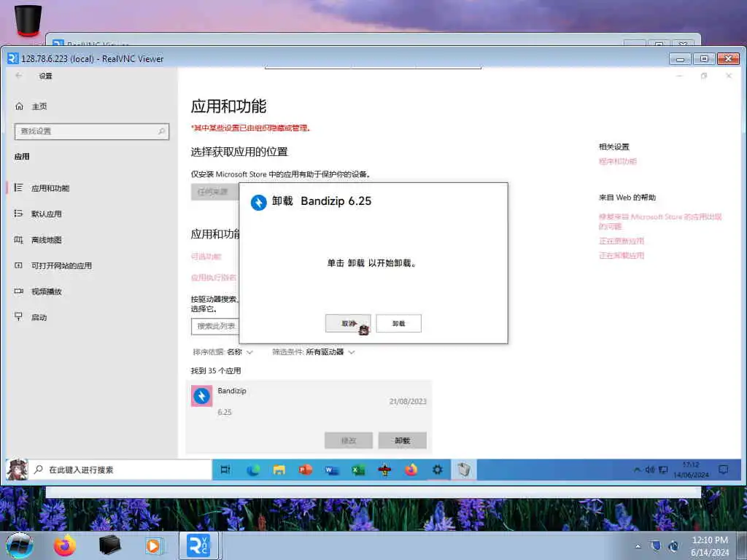
Task: Focus the remote taskbar search box
Action: coord(120,470)
